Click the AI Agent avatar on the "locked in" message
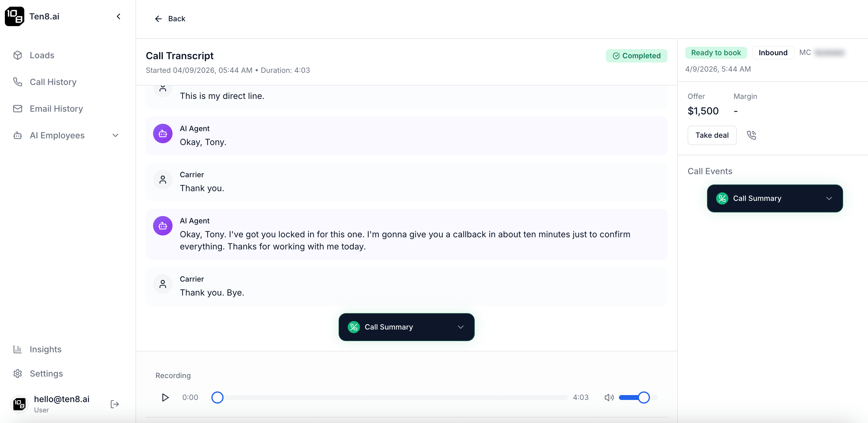 pos(163,226)
